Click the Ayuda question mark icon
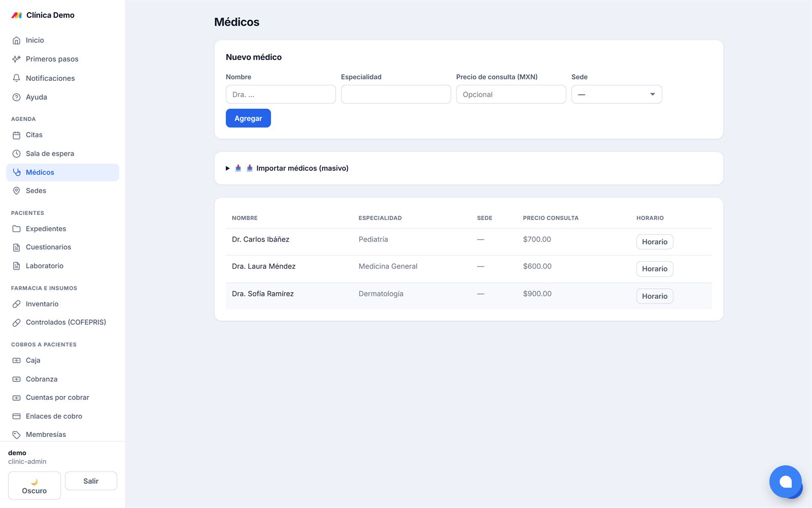This screenshot has height=508, width=812. 16,97
